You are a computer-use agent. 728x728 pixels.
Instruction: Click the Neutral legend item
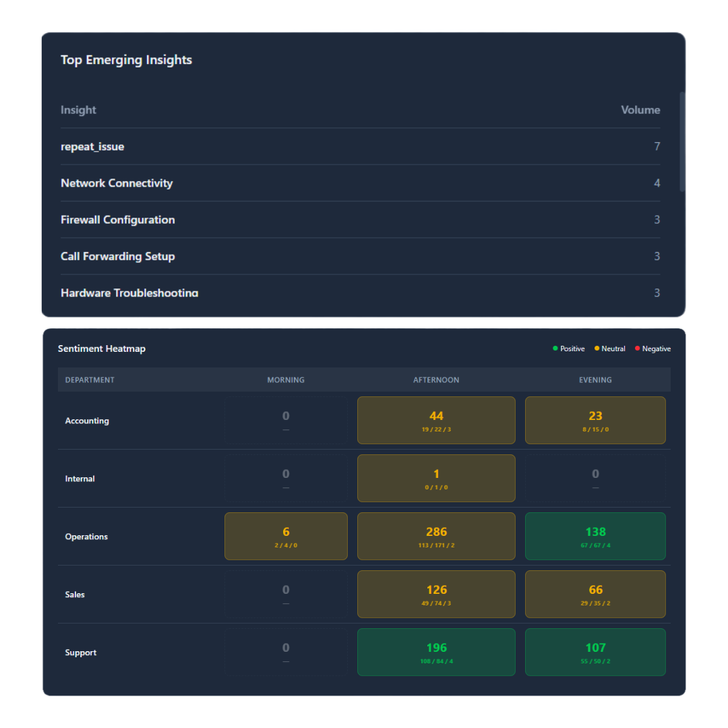[x=610, y=348]
